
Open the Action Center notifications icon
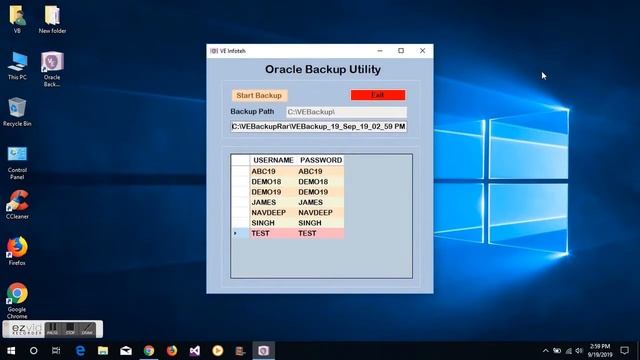click(x=624, y=351)
